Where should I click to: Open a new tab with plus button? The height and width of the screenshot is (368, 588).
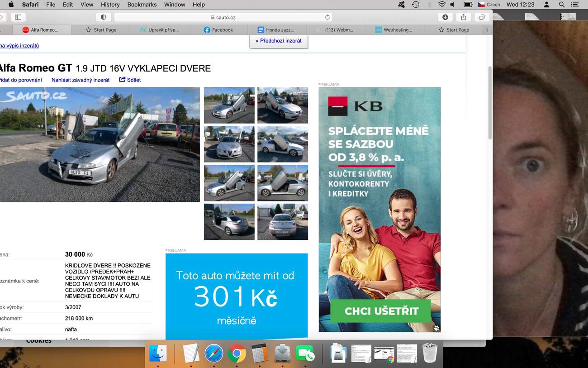[x=487, y=30]
